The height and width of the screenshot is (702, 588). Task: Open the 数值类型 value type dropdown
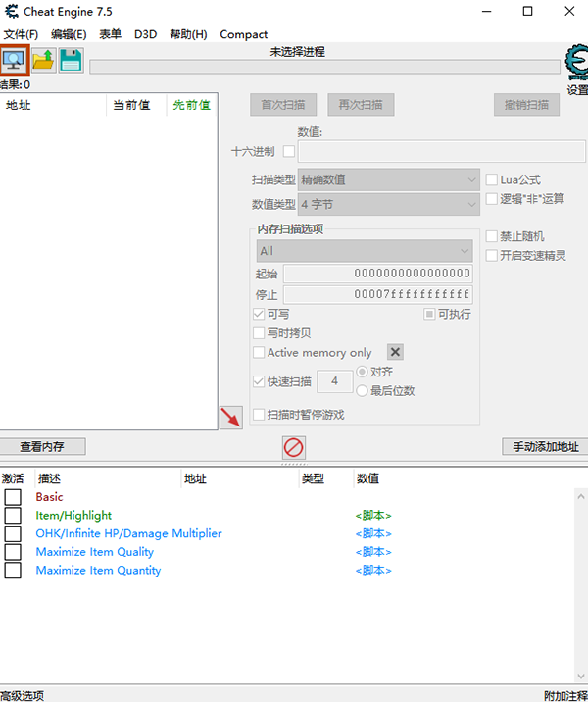[389, 205]
